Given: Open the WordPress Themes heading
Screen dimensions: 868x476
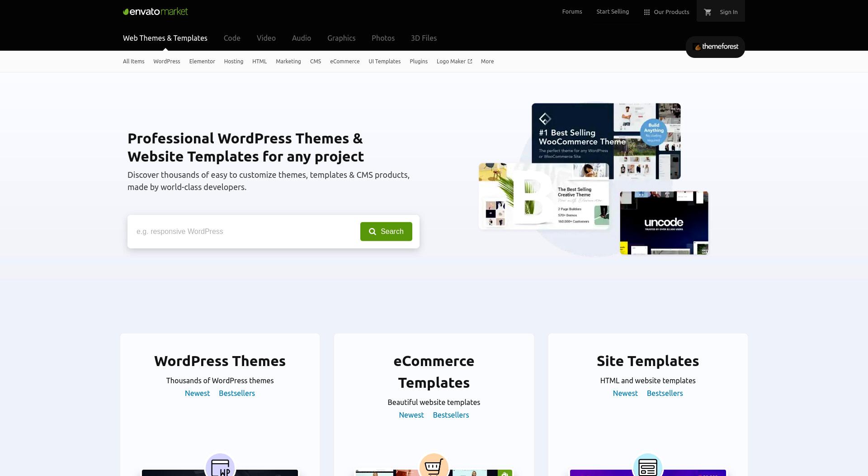Looking at the screenshot, I should [220, 361].
